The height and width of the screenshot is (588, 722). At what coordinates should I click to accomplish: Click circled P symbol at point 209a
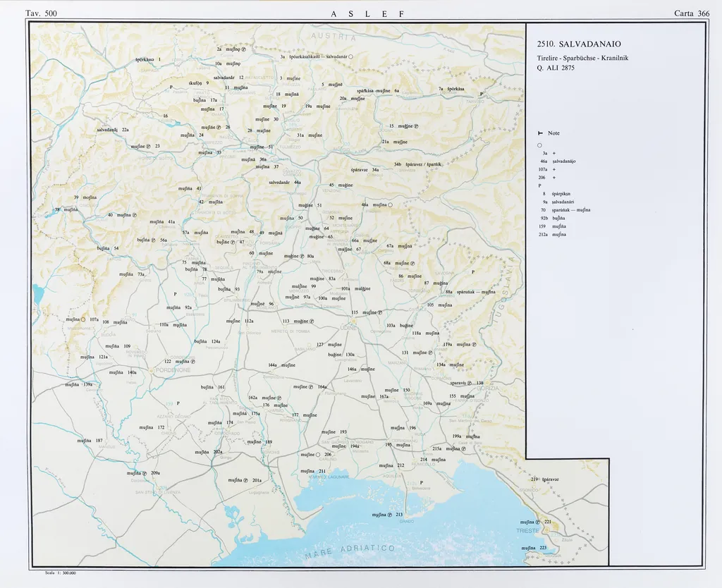145,473
